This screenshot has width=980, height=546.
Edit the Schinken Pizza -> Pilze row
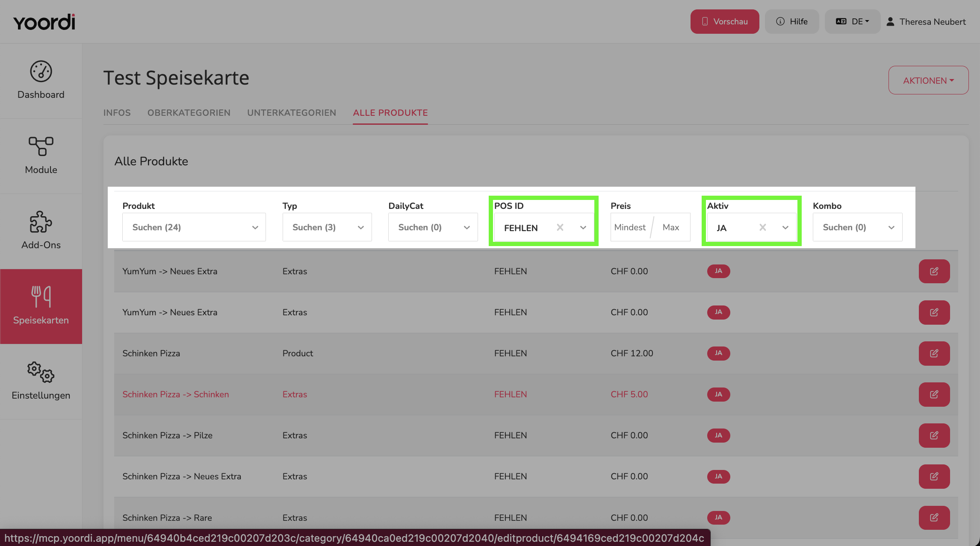click(x=934, y=435)
